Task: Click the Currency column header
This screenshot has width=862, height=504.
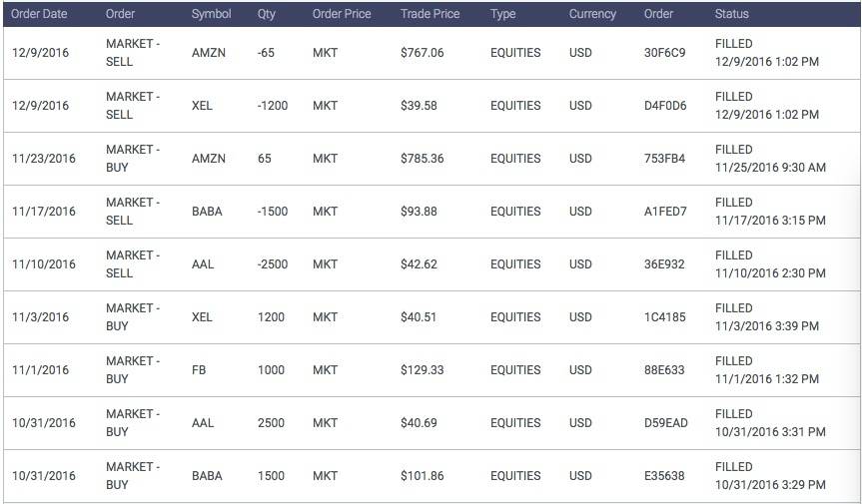Action: tap(592, 14)
